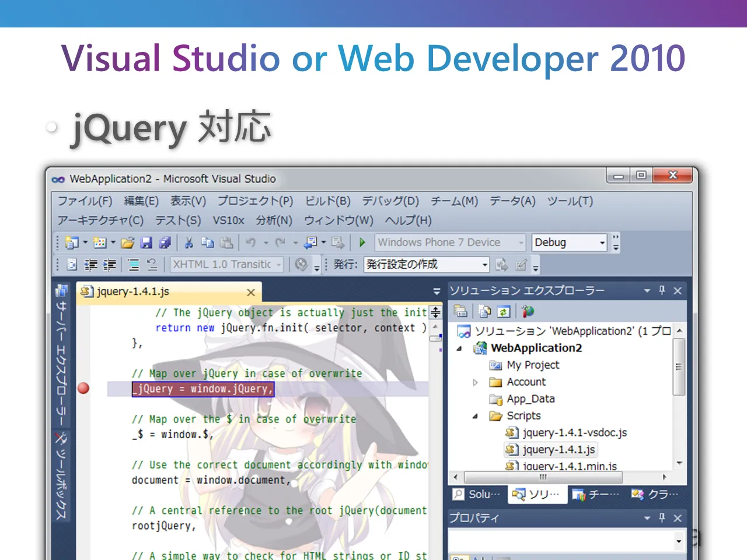
Task: Click the Solution Explorer horizontal scrollbar
Action: [560, 477]
